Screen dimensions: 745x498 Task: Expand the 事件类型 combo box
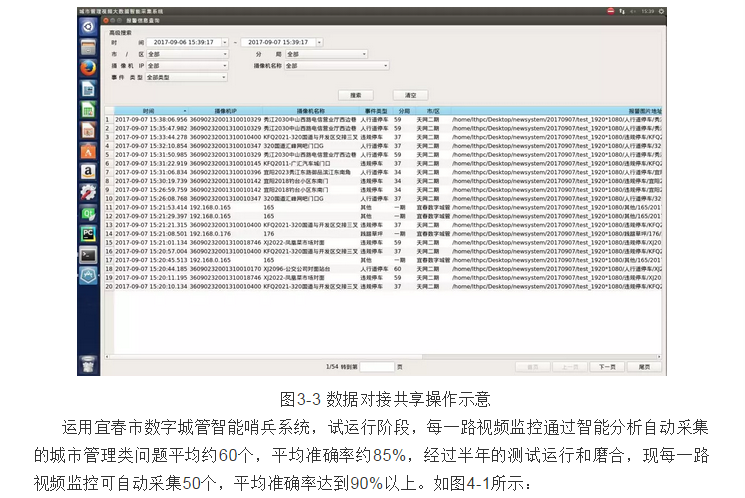pyautogui.click(x=186, y=77)
